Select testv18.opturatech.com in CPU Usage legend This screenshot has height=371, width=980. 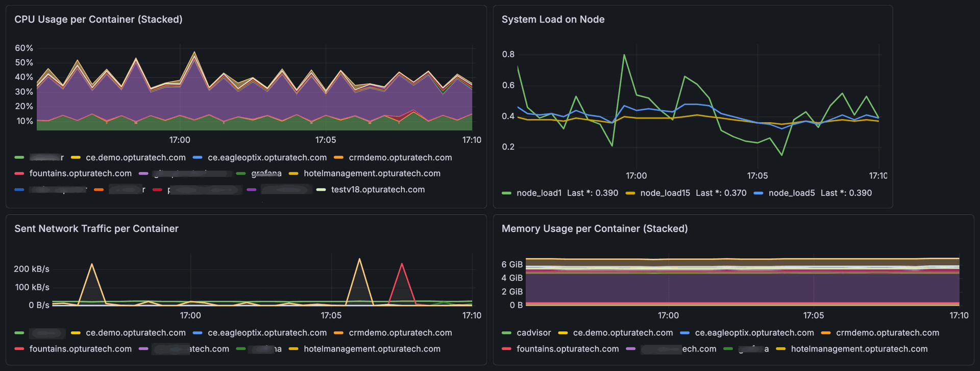(378, 189)
